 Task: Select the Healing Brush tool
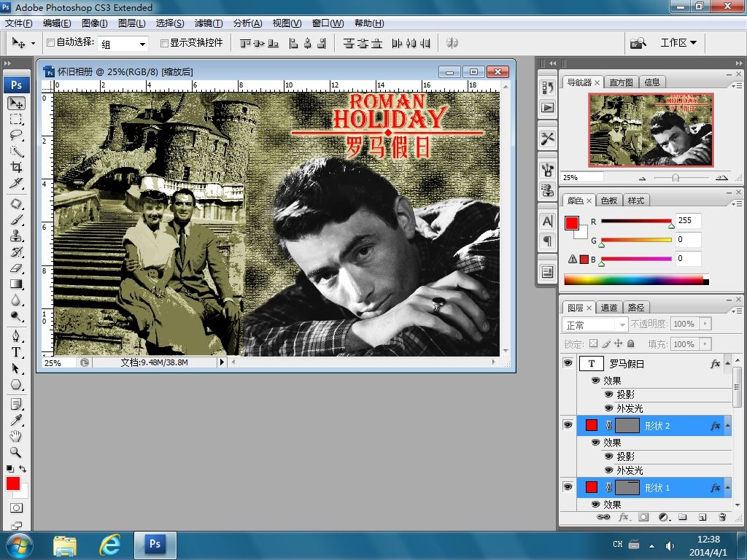tap(17, 204)
